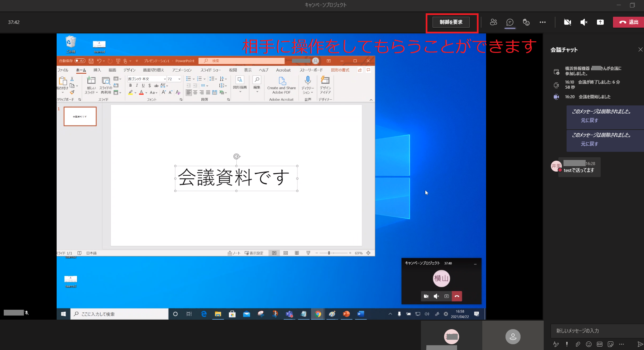Open the アニメーション ribbon tab
644x350 pixels.
tap(182, 70)
